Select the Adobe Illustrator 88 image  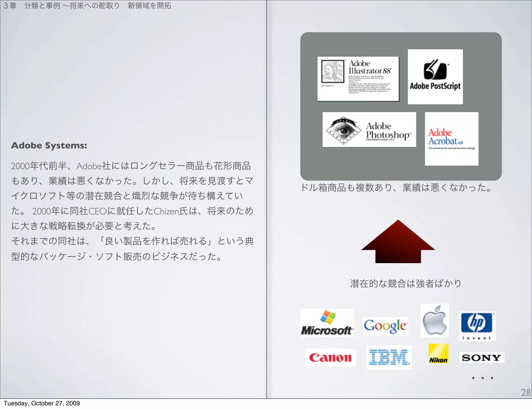coord(358,79)
